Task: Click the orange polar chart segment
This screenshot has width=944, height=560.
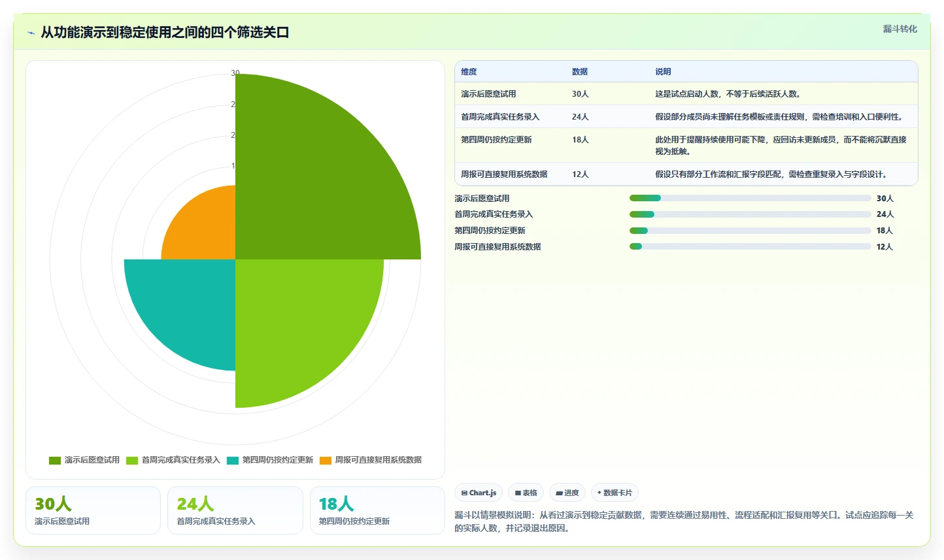Action: (206, 229)
